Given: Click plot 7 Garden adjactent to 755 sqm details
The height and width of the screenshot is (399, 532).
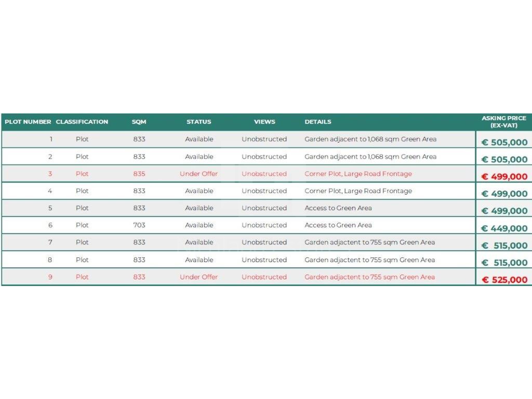Looking at the screenshot, I should (370, 242).
